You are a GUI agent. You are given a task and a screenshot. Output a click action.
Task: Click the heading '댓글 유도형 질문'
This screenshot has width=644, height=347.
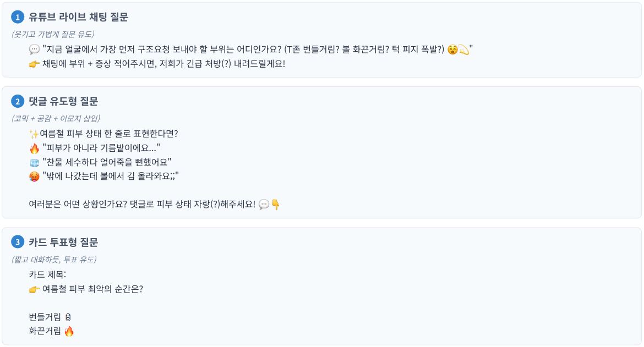click(x=63, y=101)
